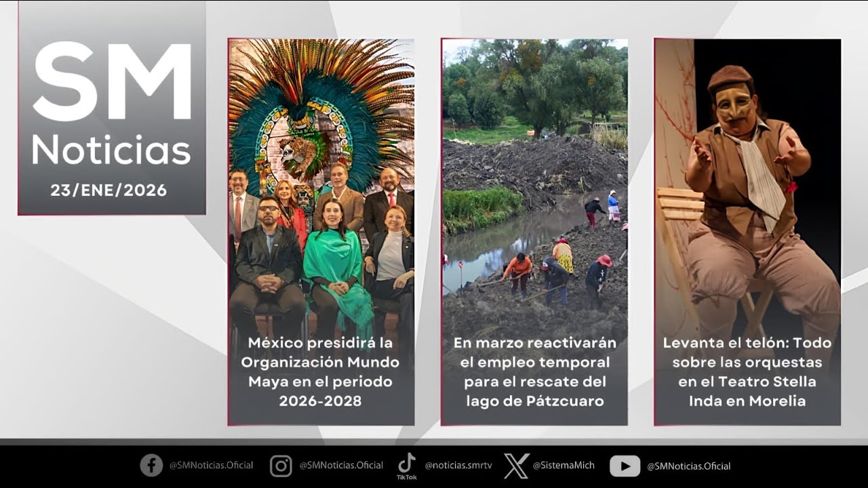
Task: Click the X logo icon
Action: [x=517, y=466]
